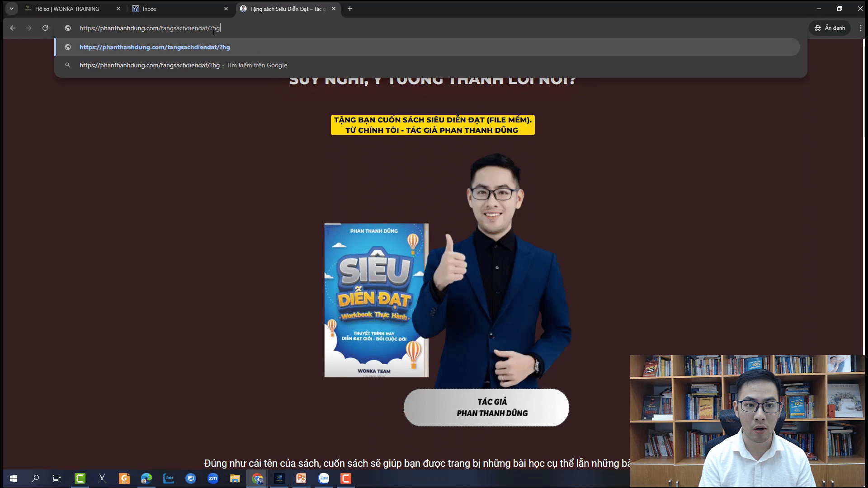Click inside the address bar text
The height and width of the screenshot is (488, 868).
coord(149,28)
